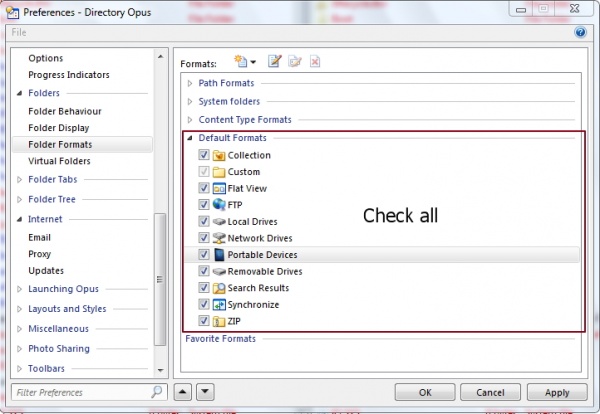
Task: Toggle the FTP format checkbox
Action: pyautogui.click(x=204, y=205)
